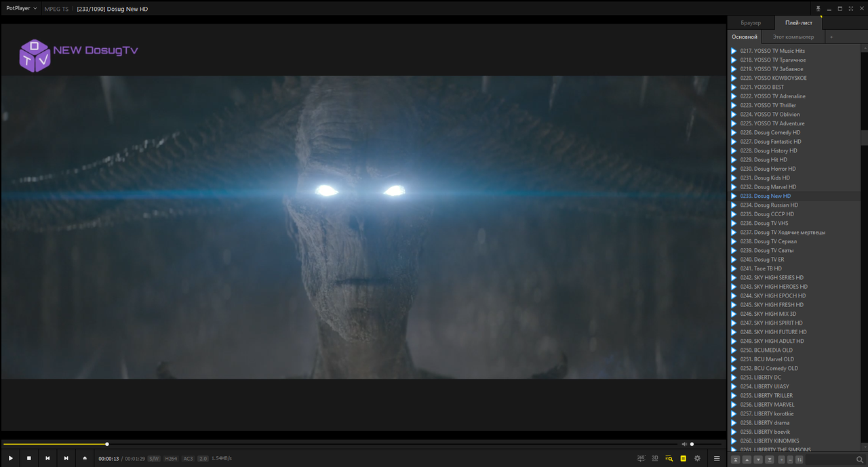868x467 pixels.
Task: Click the playlist search input field
Action: click(830, 460)
